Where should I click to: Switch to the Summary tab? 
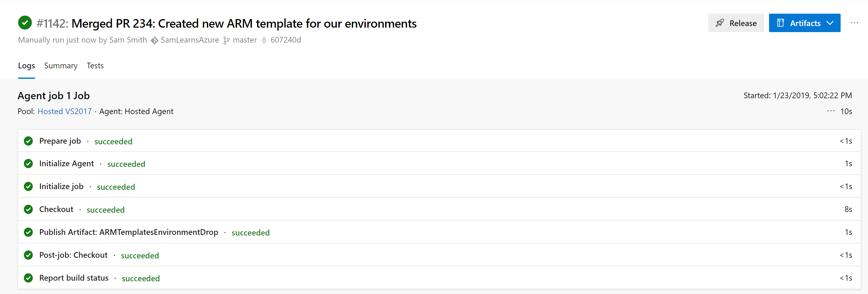[61, 65]
